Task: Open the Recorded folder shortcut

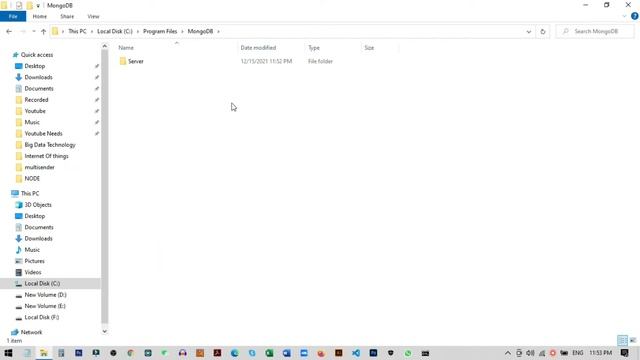Action: pyautogui.click(x=36, y=100)
